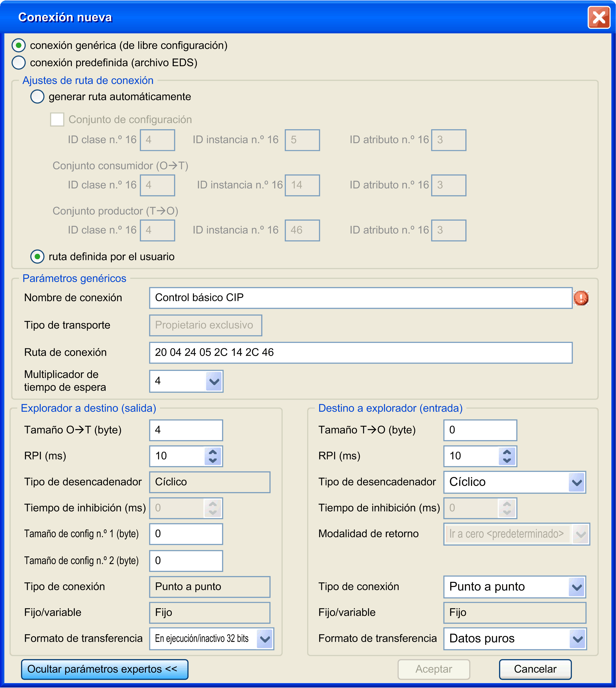616x688 pixels.
Task: Choose generar ruta automáticamente radio button
Action: 37,97
